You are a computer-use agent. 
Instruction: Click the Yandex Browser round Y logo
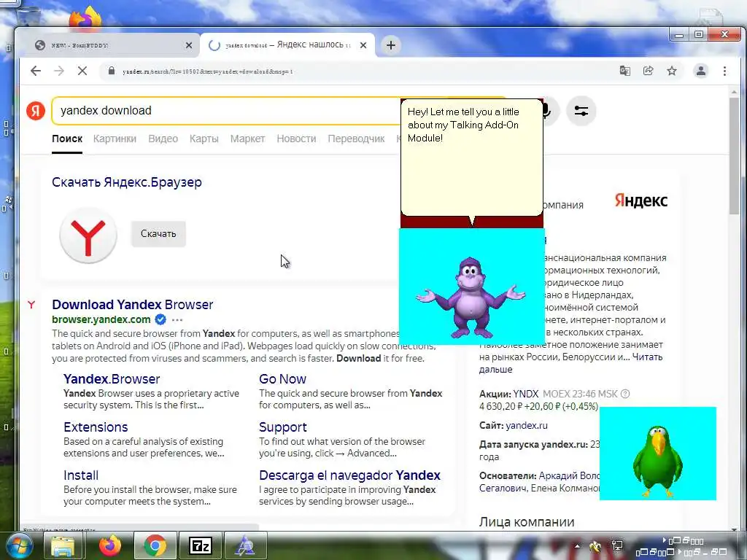[x=88, y=236]
